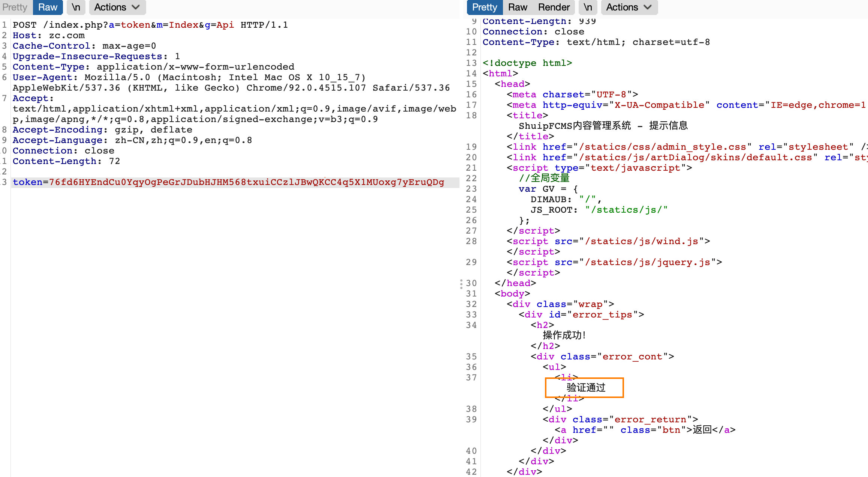Click the artDialog default.css link line
Viewport: 868px width, 477px height.
687,158
